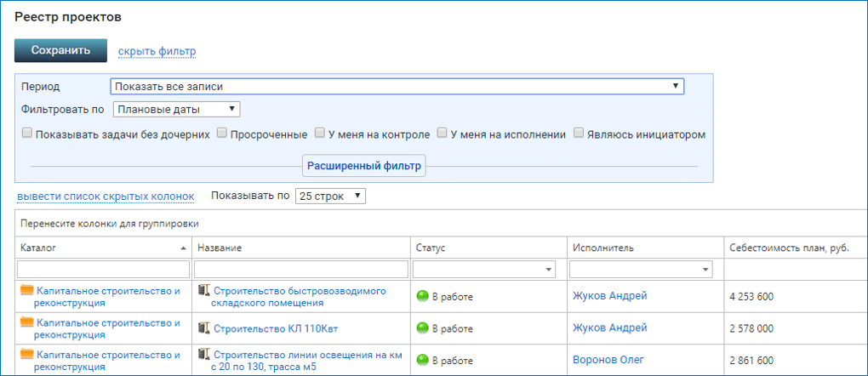Click the Название column filter input
Image resolution: width=868 pixels, height=376 pixels.
pos(300,269)
